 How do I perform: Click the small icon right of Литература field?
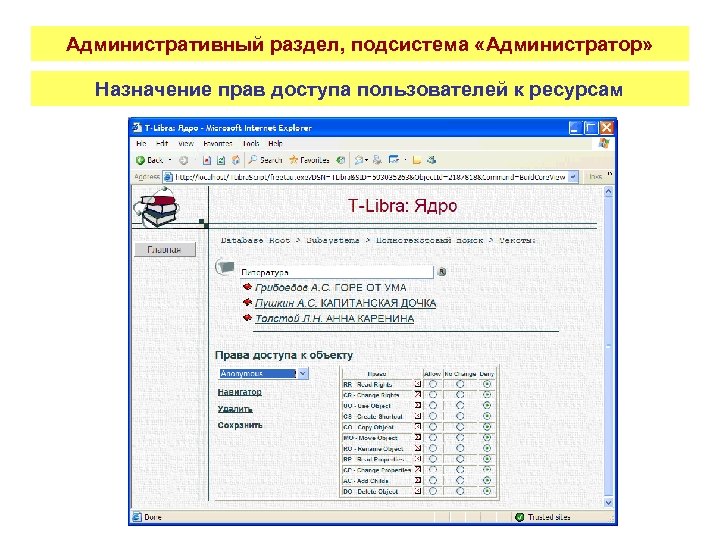click(442, 272)
